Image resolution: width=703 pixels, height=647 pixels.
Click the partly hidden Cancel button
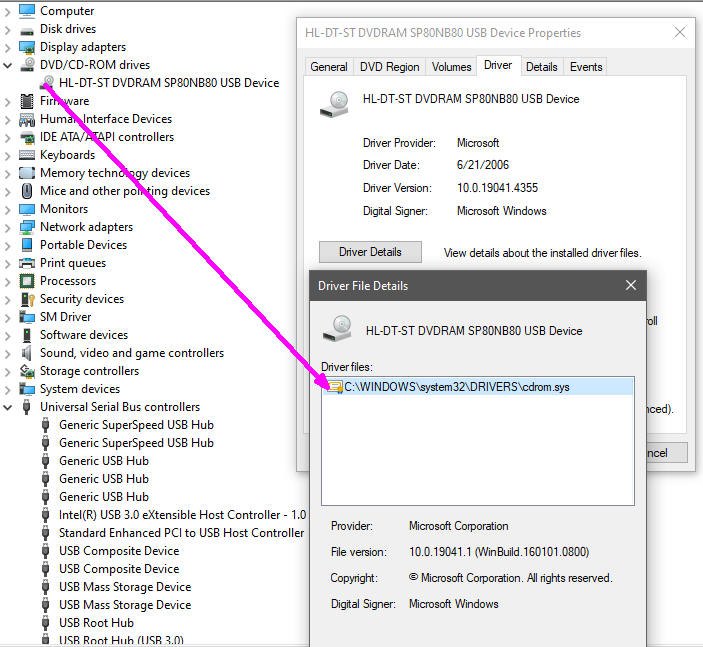pos(667,453)
